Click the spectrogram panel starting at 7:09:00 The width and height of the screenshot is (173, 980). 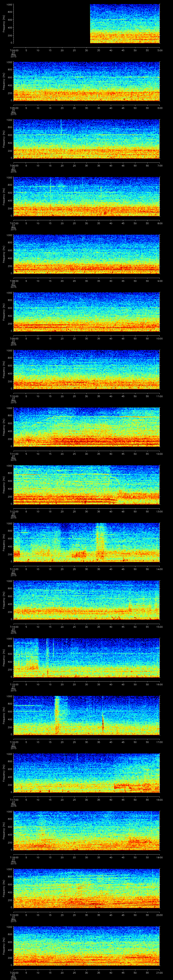pos(87,312)
